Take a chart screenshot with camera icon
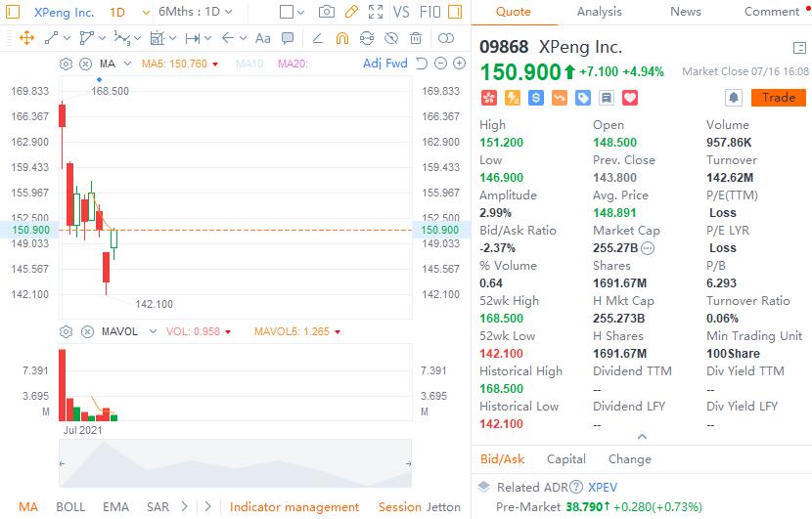 click(x=326, y=12)
